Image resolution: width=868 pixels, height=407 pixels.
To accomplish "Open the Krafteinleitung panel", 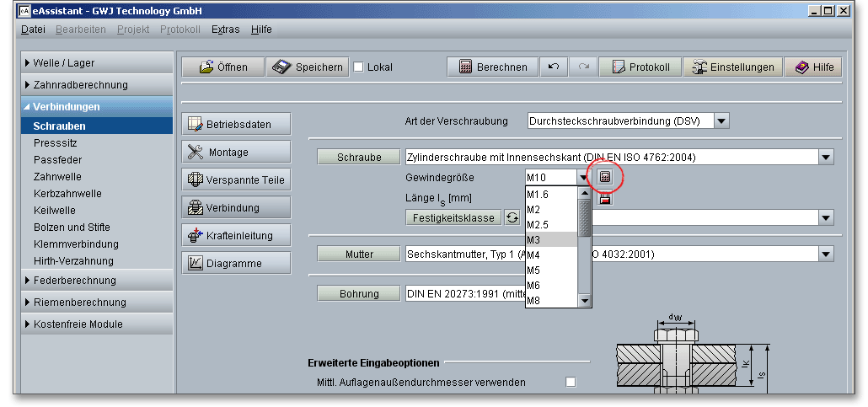I will pos(236,235).
